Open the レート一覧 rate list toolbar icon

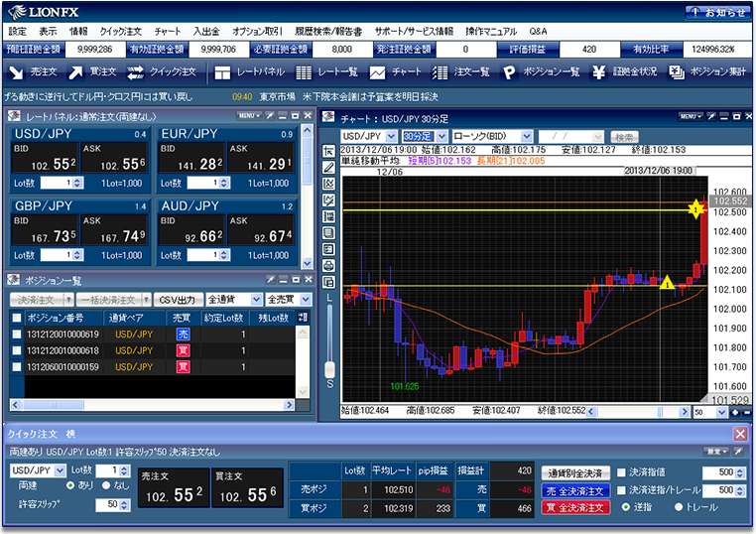[x=304, y=72]
